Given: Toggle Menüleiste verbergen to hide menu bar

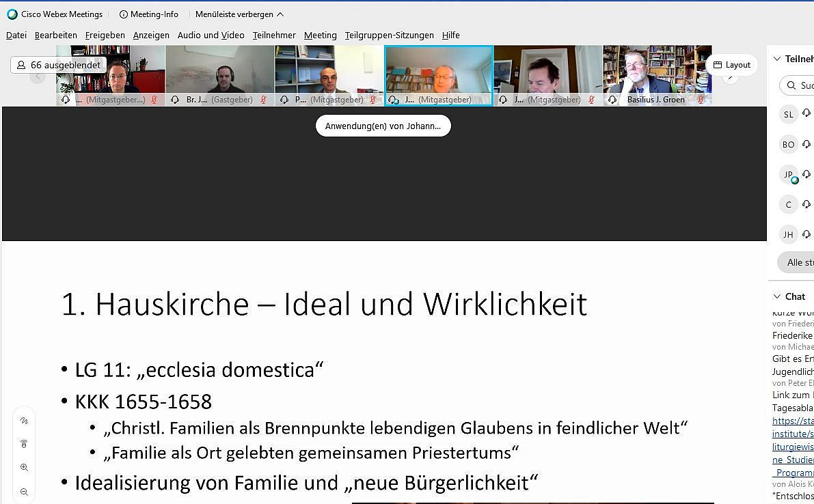Looking at the screenshot, I should coord(239,14).
